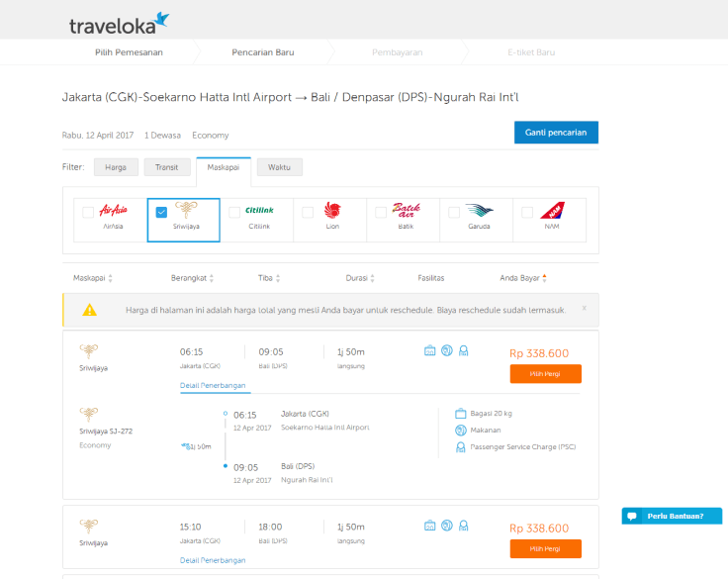Click the yellow warning triangle icon
728x579 pixels.
point(90,310)
